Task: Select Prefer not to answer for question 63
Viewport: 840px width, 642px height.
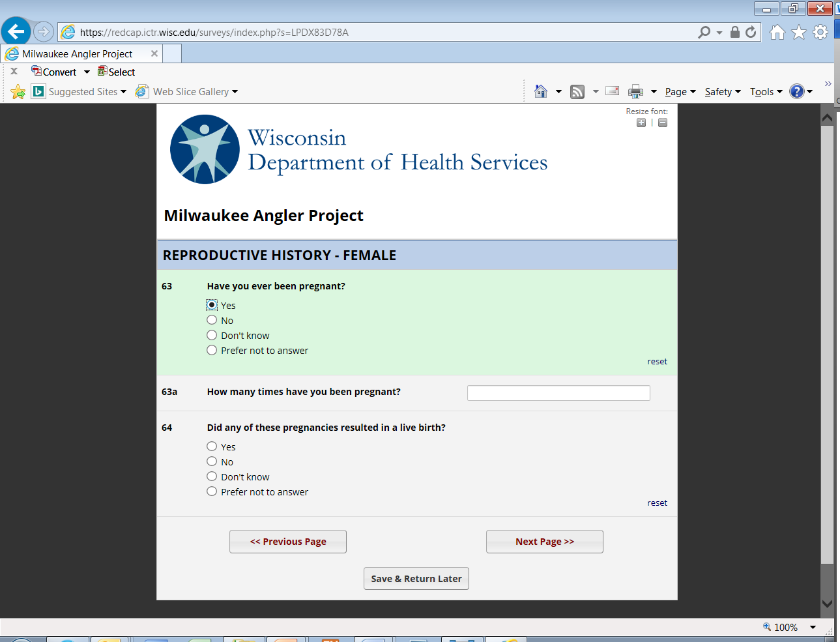Action: tap(212, 350)
